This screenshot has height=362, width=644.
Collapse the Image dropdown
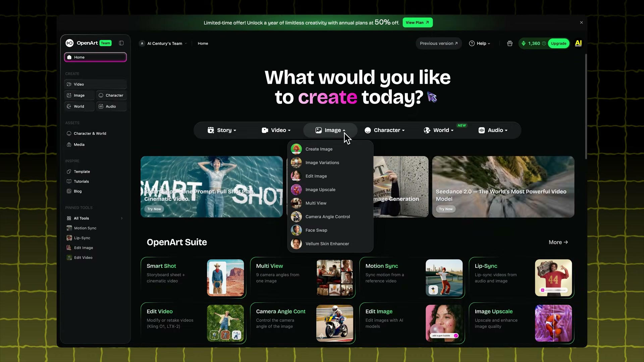point(330,130)
